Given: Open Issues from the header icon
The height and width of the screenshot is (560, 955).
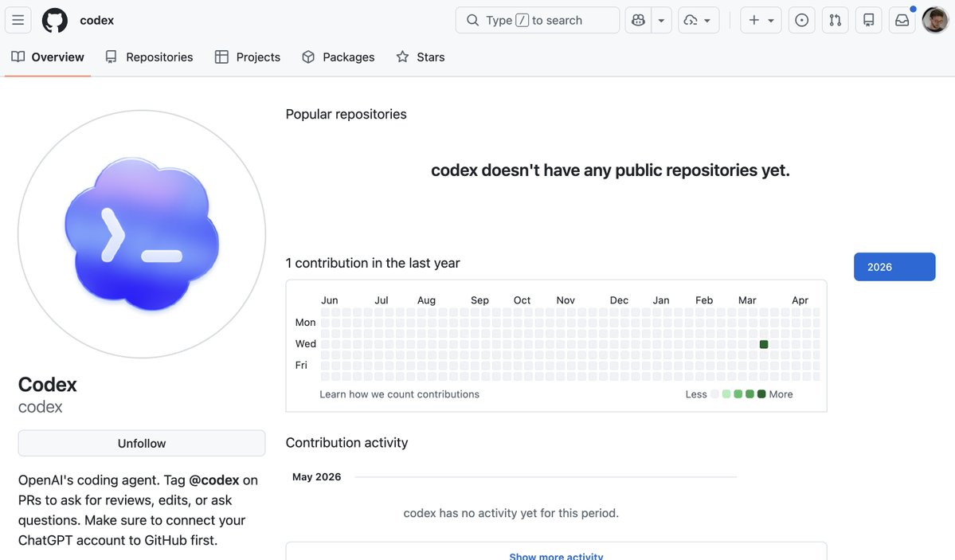Looking at the screenshot, I should click(801, 20).
